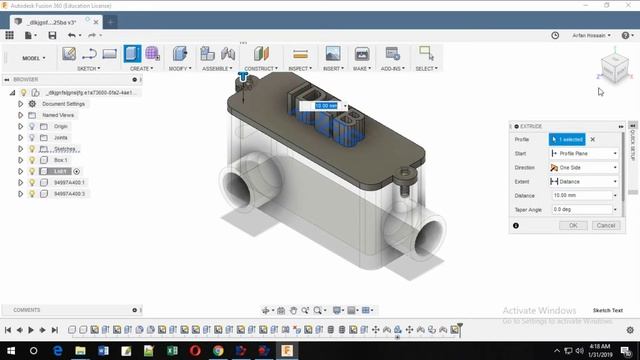This screenshot has width=640, height=360.
Task: Open the Arfan Hossain account menu
Action: click(591, 36)
